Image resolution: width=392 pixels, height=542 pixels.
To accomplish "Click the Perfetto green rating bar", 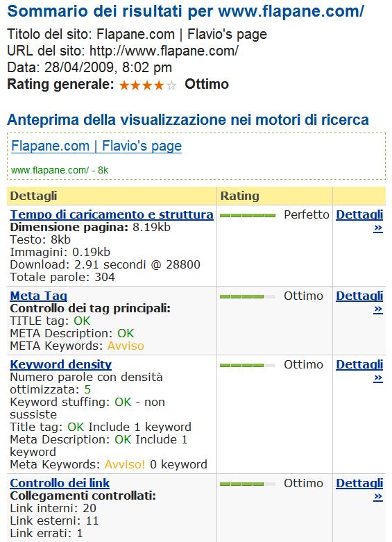I will coord(248,216).
